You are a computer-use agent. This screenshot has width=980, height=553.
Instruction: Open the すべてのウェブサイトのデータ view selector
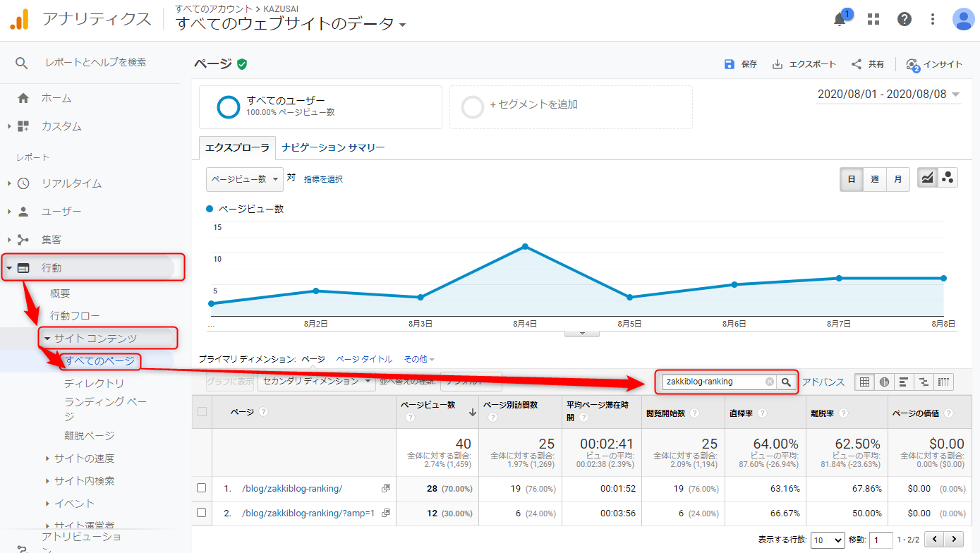pos(291,24)
